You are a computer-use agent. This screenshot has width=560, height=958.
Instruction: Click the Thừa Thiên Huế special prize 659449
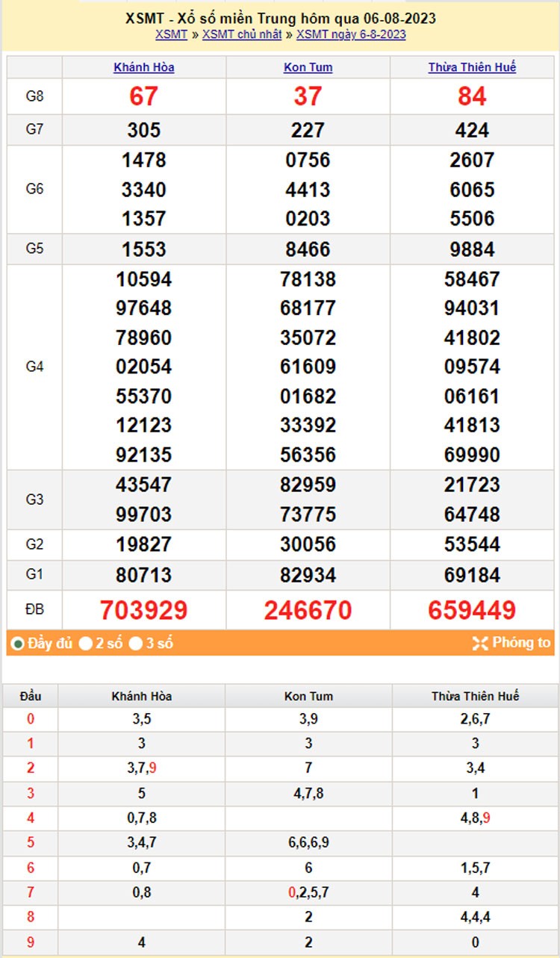(472, 610)
